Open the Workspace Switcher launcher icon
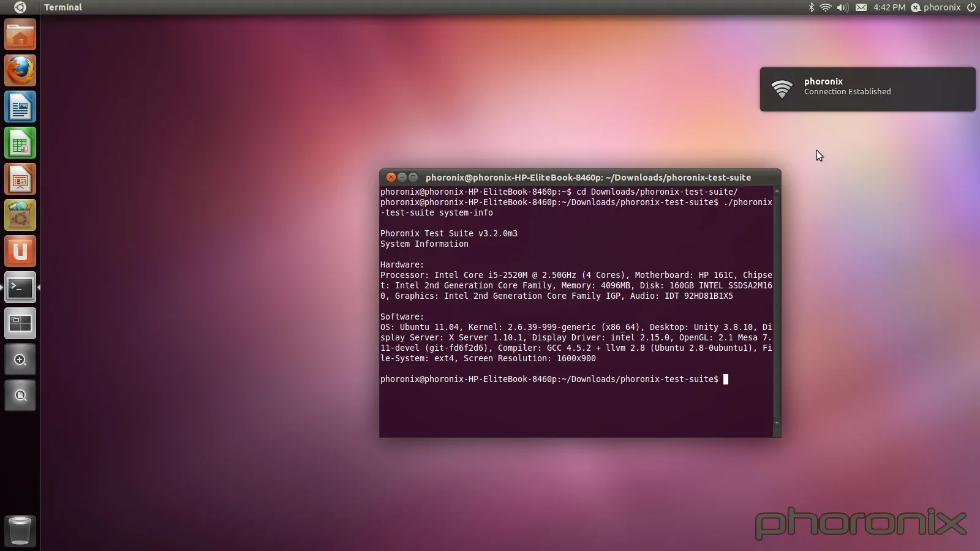 coord(20,323)
